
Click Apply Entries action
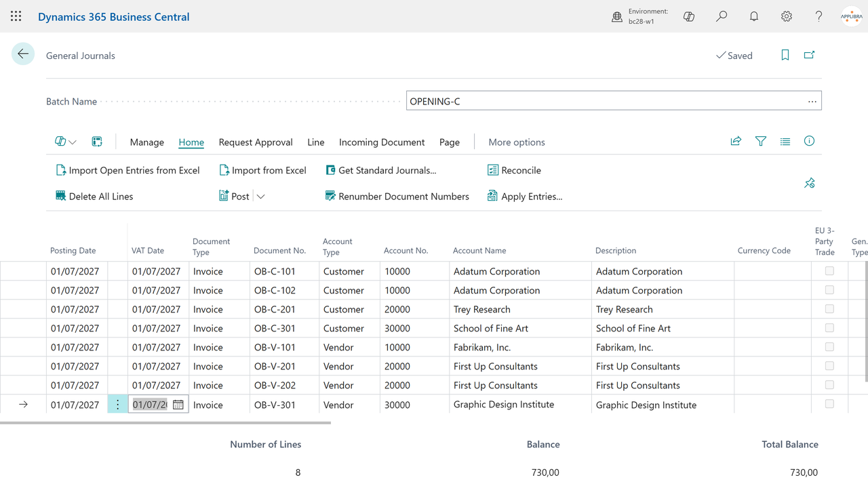pos(525,197)
